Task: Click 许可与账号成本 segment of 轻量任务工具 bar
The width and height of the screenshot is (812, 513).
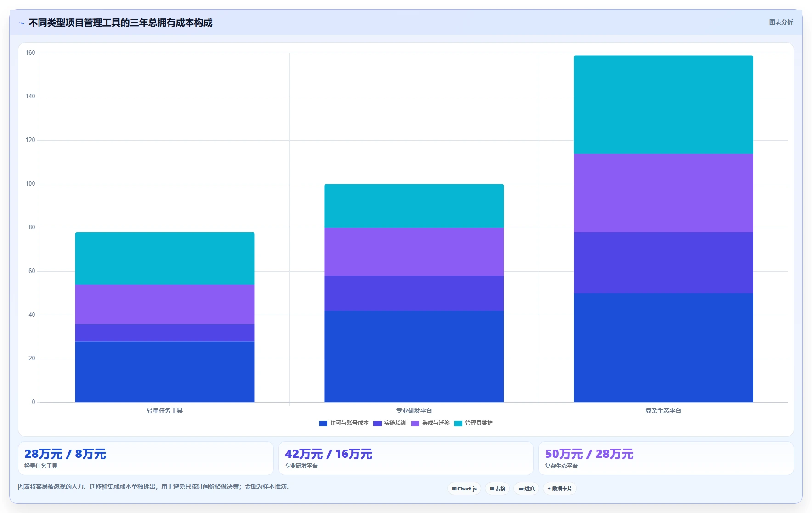Action: pos(165,372)
